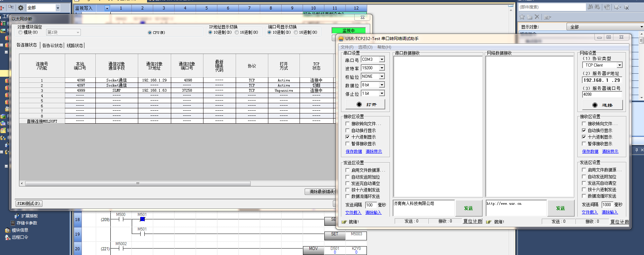The image size is (644, 255).
Task: Switch to the 各协议状态 tab
Action: point(52,45)
